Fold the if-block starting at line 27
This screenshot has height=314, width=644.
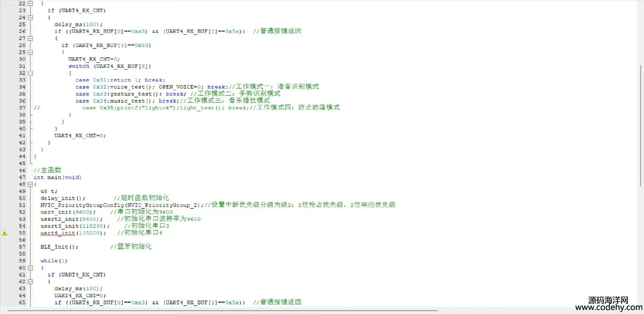pyautogui.click(x=30, y=38)
